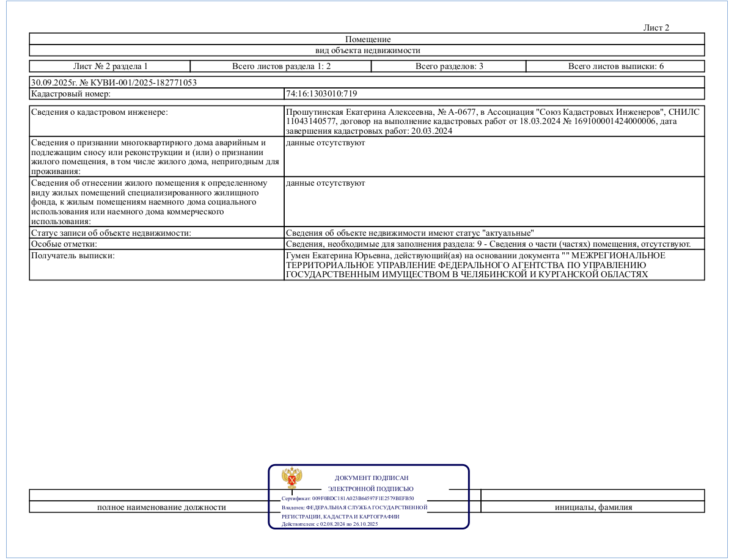Click the cadastral number 74:16:1303010:719
The image size is (737, 560).
coord(321,94)
